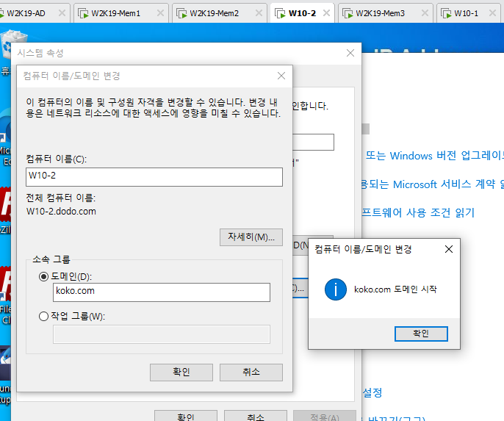Close the W2K19-Mem2 tab
Image resolution: width=504 pixels, height=421 pixels.
click(x=259, y=13)
